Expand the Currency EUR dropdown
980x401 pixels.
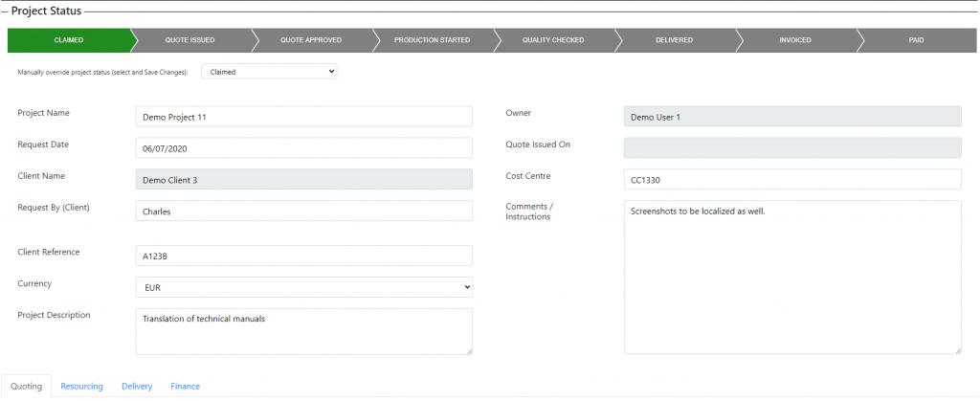[x=304, y=287]
